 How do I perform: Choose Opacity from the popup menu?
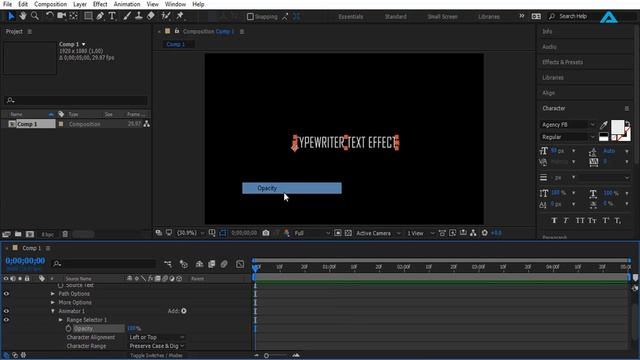click(x=292, y=188)
